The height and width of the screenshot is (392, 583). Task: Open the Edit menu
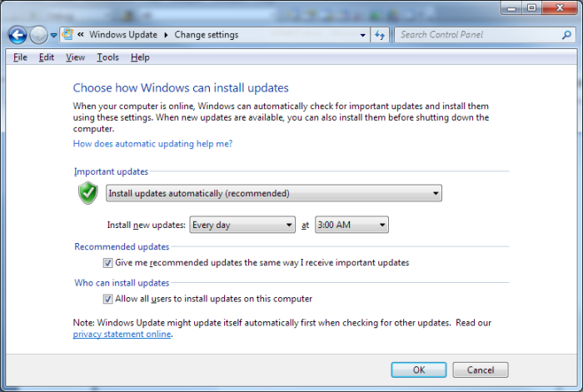(47, 57)
